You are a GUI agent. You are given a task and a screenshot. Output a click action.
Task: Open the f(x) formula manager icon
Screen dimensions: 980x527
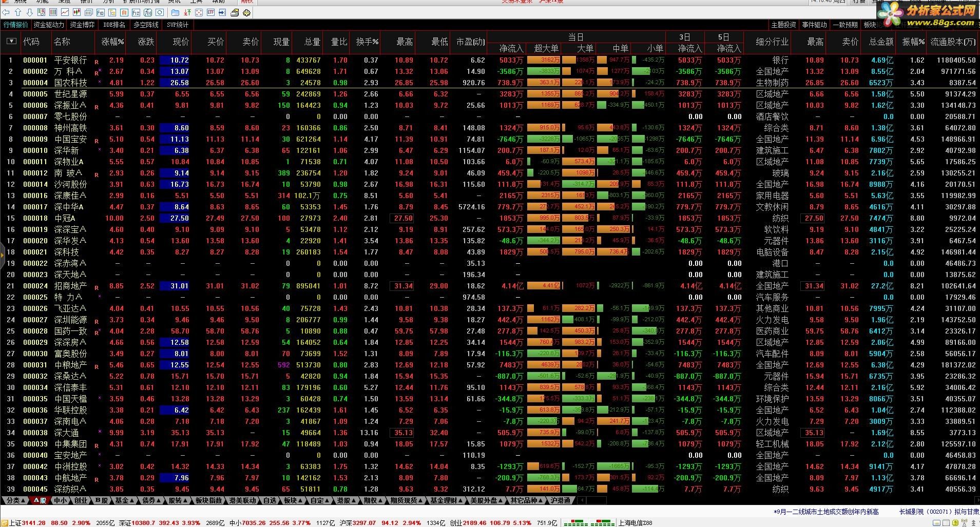148,12
